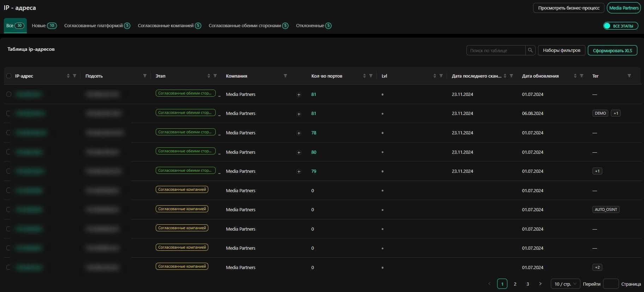Focus the Поиск по таблице search field

[x=496, y=50]
